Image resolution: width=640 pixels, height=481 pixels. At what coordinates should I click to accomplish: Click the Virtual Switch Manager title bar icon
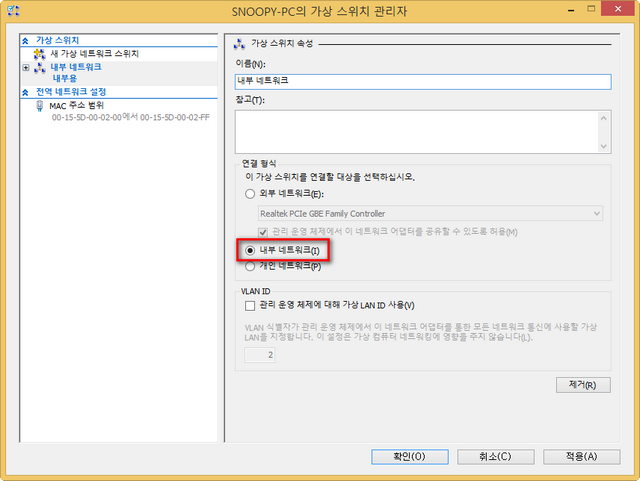pos(13,11)
